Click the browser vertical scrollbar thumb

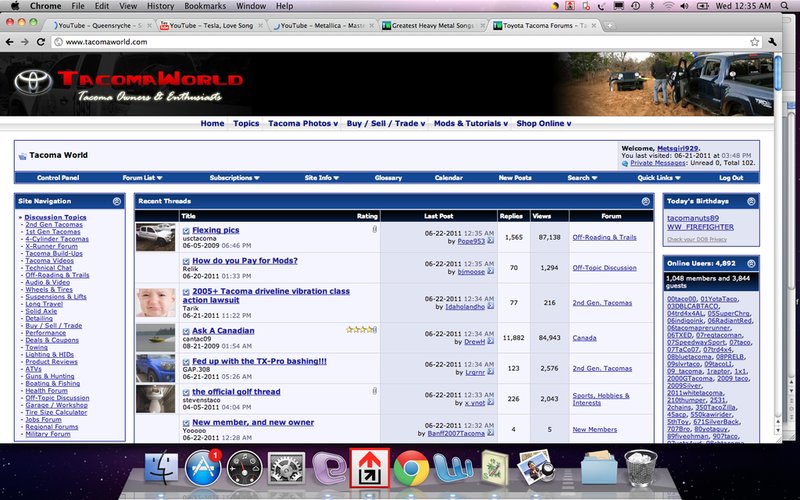point(778,73)
